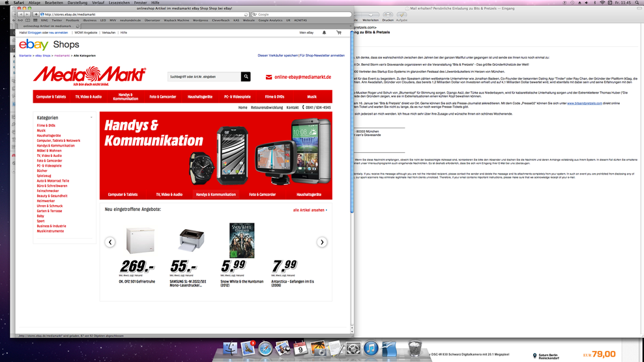Open the Safari bookmarks book icon

coord(27,20)
